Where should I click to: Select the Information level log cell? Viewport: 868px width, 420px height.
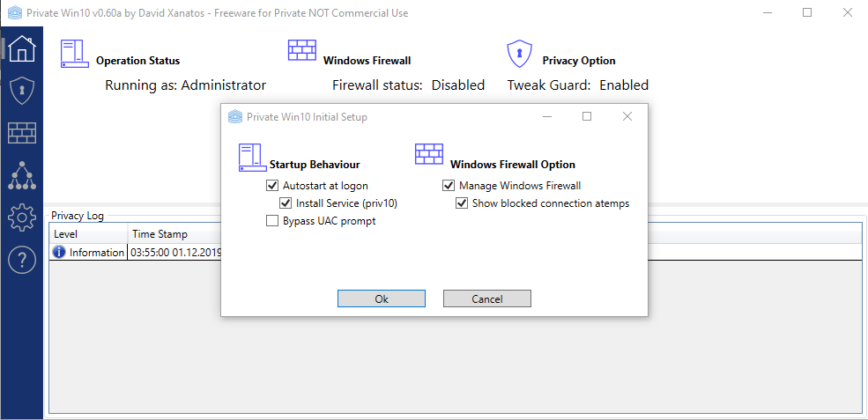[x=89, y=253]
